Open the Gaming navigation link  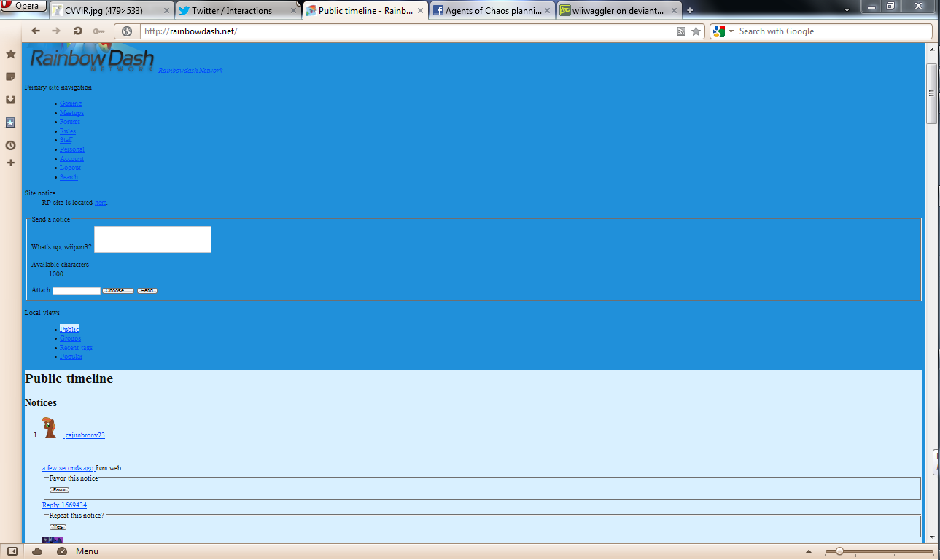click(71, 104)
